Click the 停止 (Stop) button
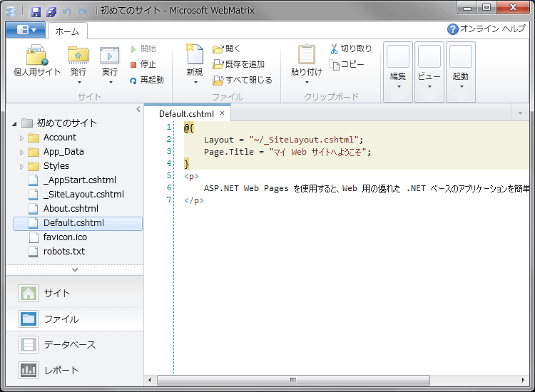 tap(143, 64)
